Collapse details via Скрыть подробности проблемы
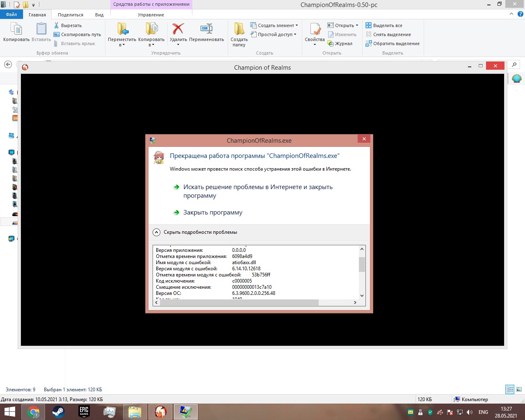 pyautogui.click(x=195, y=232)
